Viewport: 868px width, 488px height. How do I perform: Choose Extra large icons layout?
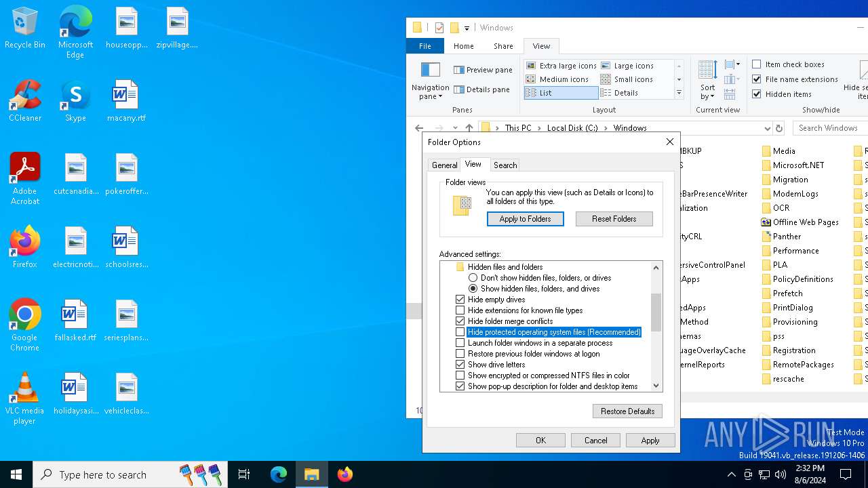click(x=561, y=66)
